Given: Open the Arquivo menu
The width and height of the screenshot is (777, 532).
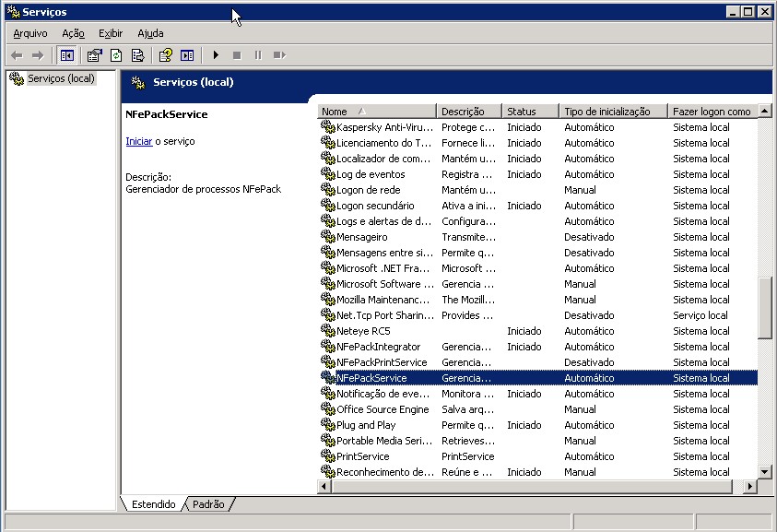Looking at the screenshot, I should [x=30, y=33].
